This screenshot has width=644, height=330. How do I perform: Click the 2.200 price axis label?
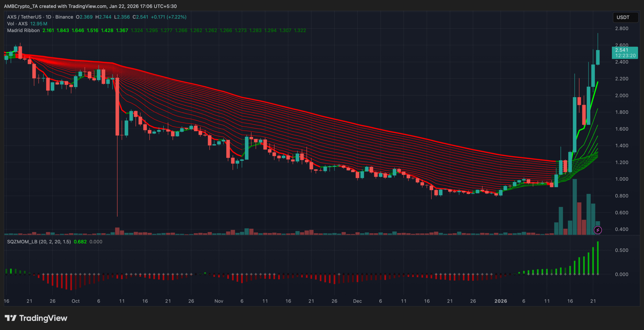click(x=622, y=79)
